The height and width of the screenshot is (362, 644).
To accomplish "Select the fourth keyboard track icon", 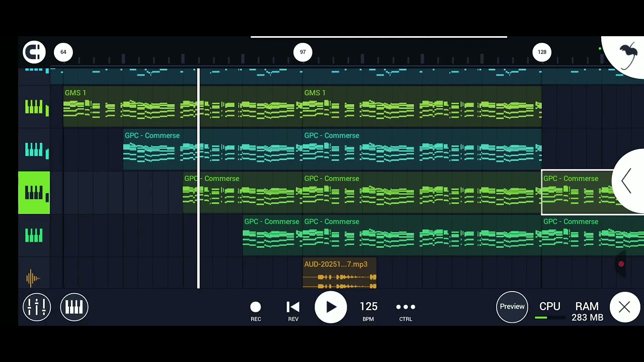I will coord(34,235).
